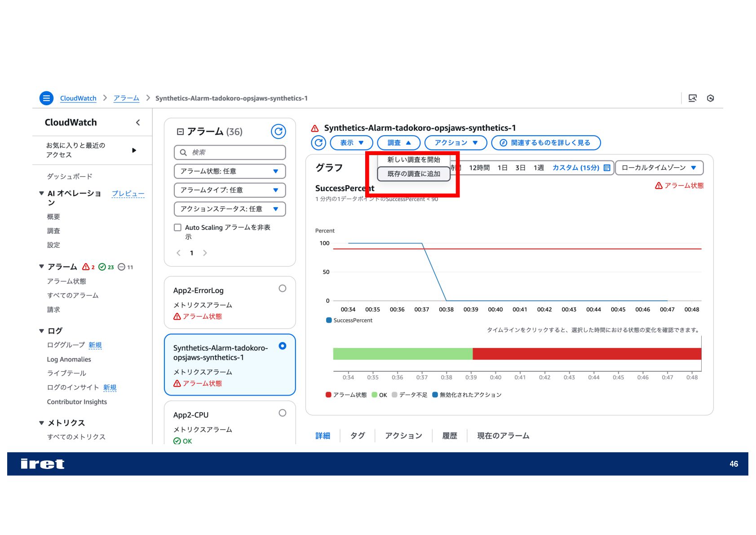
Task: Open the アラーム breadcrumb link
Action: point(126,98)
